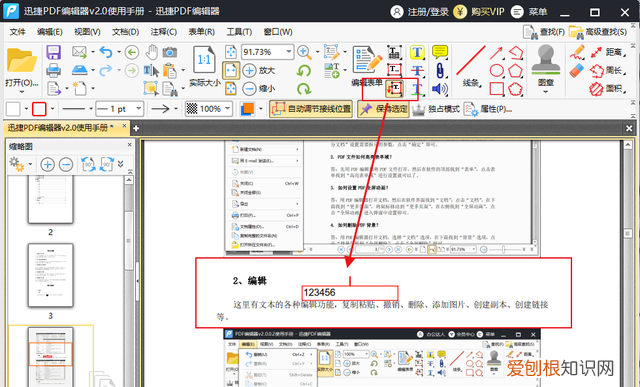Open the 编辑(E) menu

coord(49,32)
